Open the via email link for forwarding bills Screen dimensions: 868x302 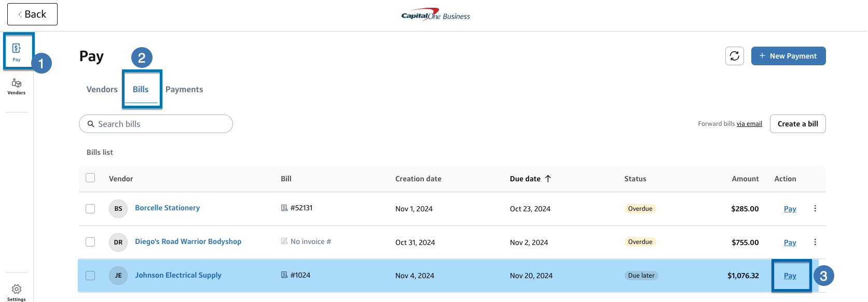coord(749,123)
